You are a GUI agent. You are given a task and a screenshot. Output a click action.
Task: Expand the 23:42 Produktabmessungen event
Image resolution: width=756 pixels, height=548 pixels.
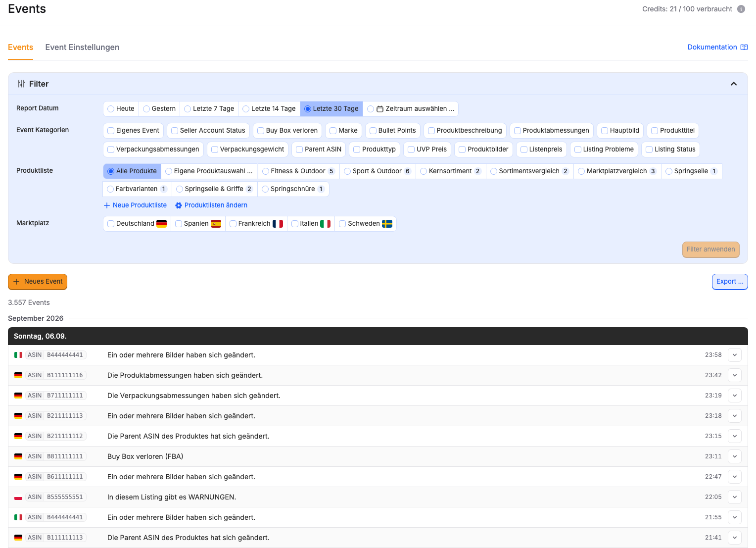(x=735, y=375)
